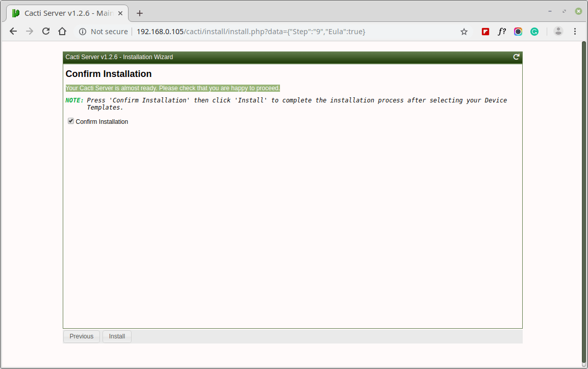Reload the page with the refresh icon

(x=46, y=32)
